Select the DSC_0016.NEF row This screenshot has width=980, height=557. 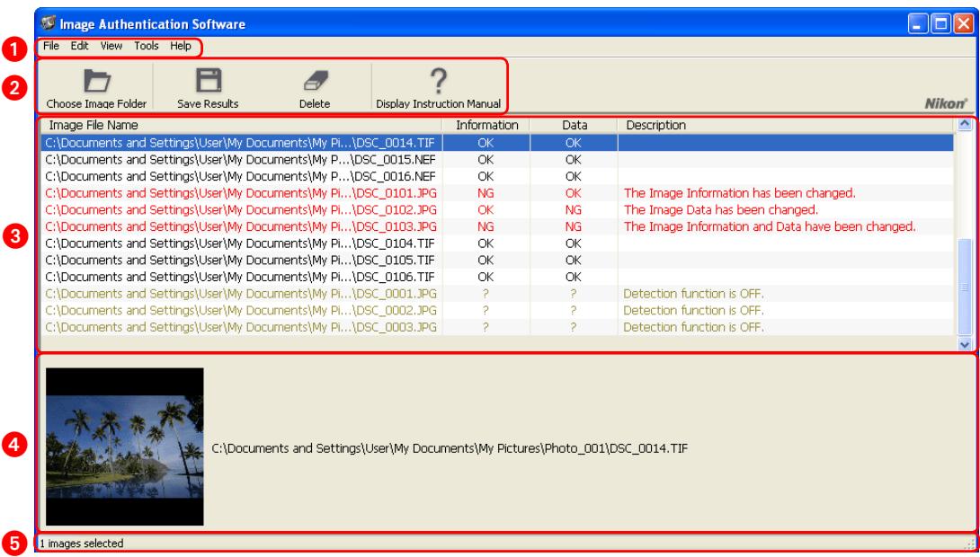[x=497, y=177]
